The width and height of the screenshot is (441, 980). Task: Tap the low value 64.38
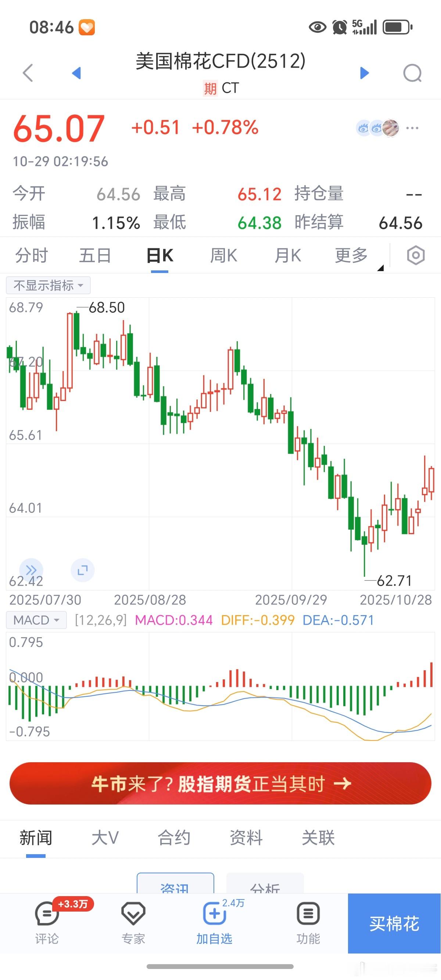pos(259,223)
